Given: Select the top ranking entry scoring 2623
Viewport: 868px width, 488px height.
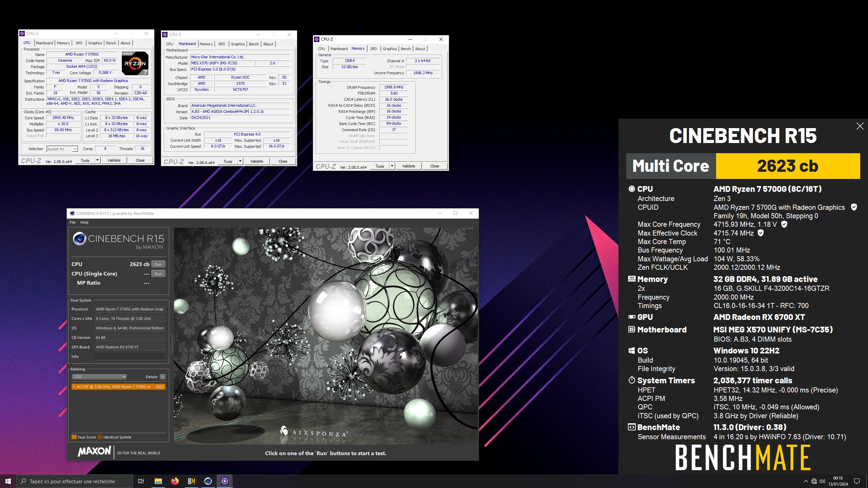Looking at the screenshot, I should 118,387.
